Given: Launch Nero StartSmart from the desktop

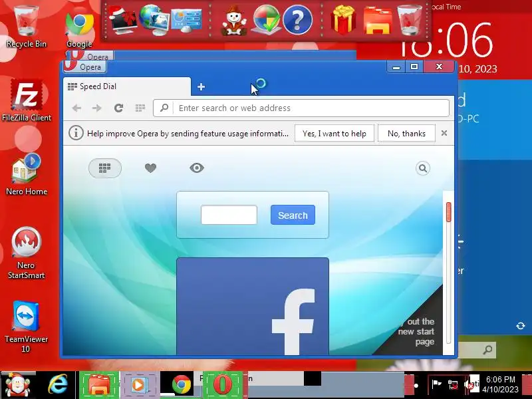Looking at the screenshot, I should tap(27, 253).
